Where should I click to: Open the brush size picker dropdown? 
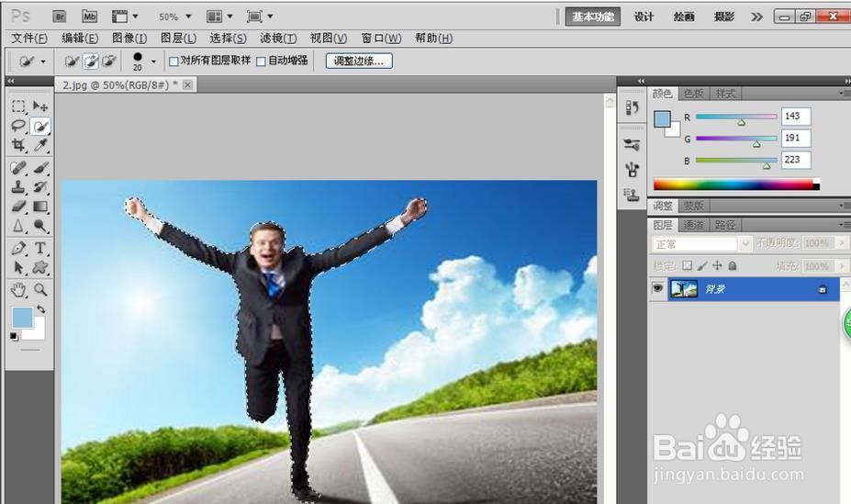pos(153,62)
